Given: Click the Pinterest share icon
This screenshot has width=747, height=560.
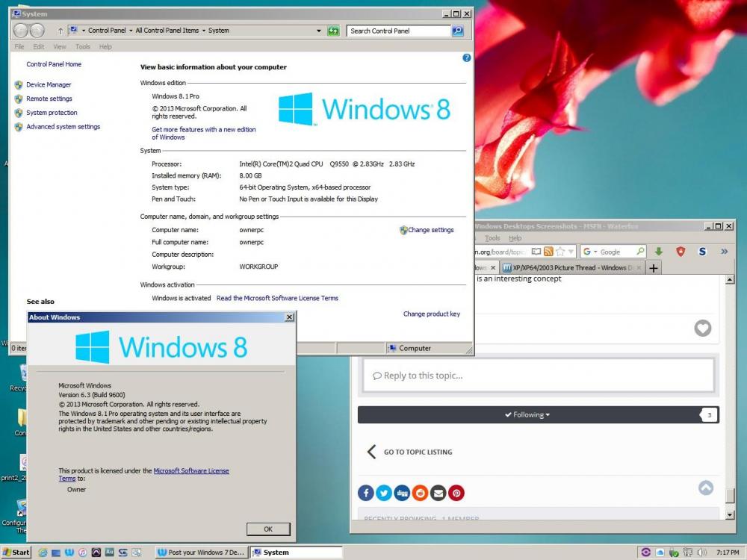Looking at the screenshot, I should (x=456, y=493).
